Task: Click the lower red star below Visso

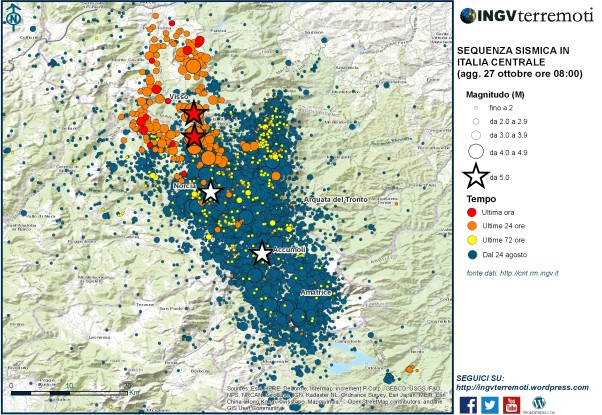Action: [194, 137]
